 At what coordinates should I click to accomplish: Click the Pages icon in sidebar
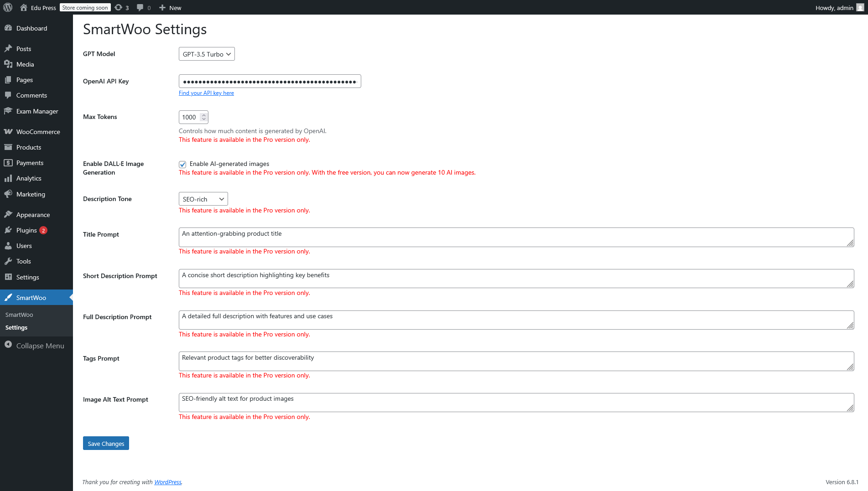(8, 79)
